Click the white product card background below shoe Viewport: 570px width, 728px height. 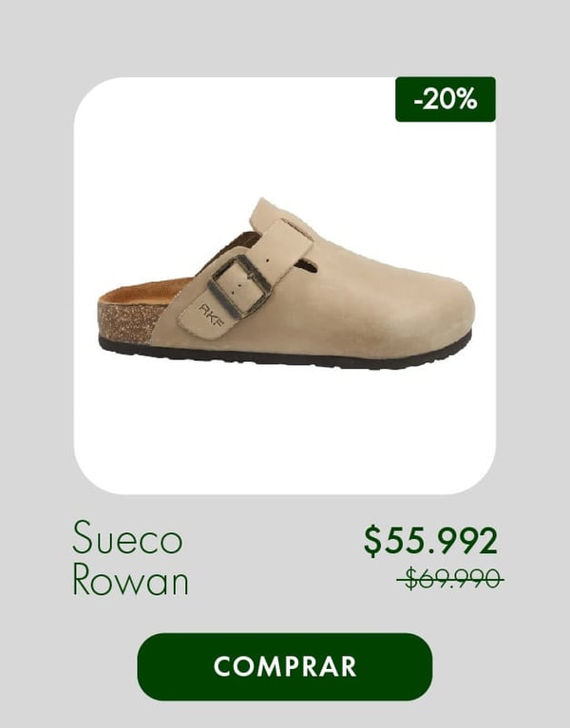click(285, 430)
